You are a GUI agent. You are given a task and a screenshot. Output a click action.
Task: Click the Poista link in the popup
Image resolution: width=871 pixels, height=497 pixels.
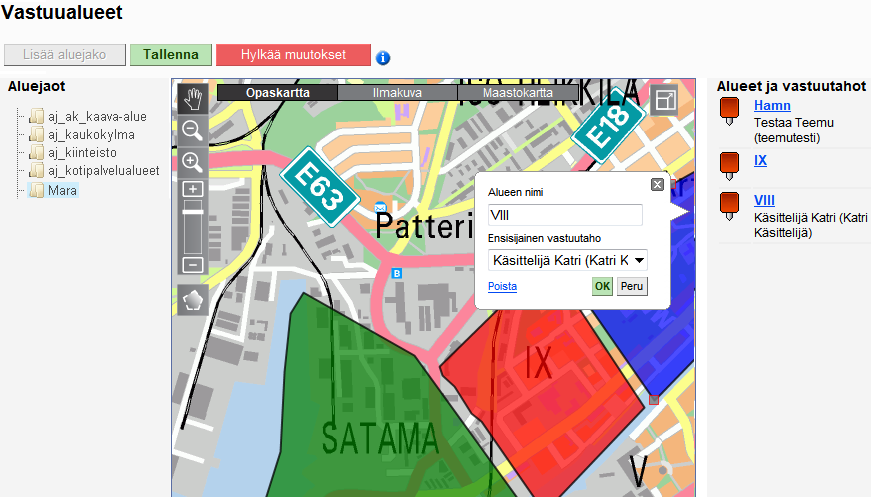pos(503,287)
